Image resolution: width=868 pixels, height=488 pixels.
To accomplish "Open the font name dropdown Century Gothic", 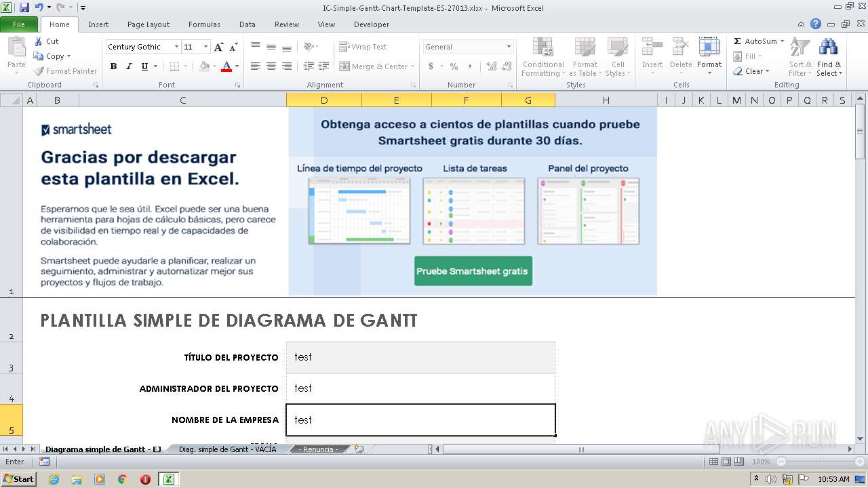I will tap(176, 47).
